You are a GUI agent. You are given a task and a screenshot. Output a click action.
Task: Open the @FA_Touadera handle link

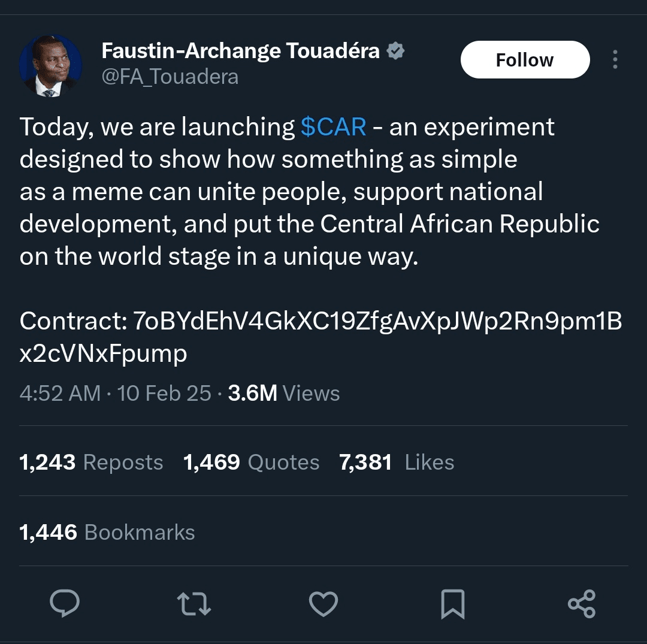click(x=170, y=77)
